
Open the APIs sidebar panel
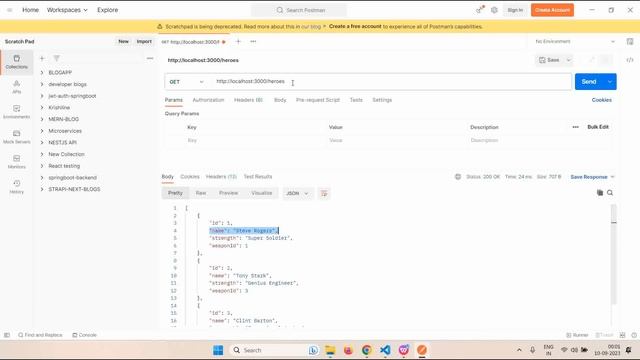[16, 87]
